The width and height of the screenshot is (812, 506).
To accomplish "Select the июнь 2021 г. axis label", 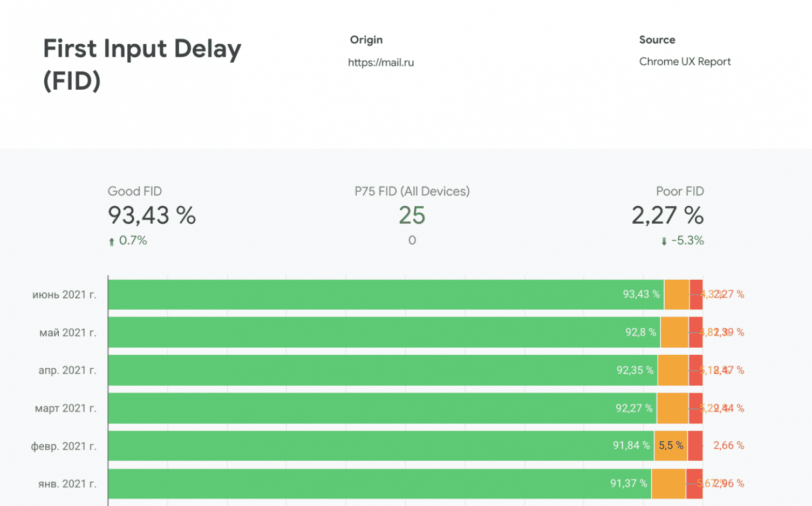I will coord(64,295).
